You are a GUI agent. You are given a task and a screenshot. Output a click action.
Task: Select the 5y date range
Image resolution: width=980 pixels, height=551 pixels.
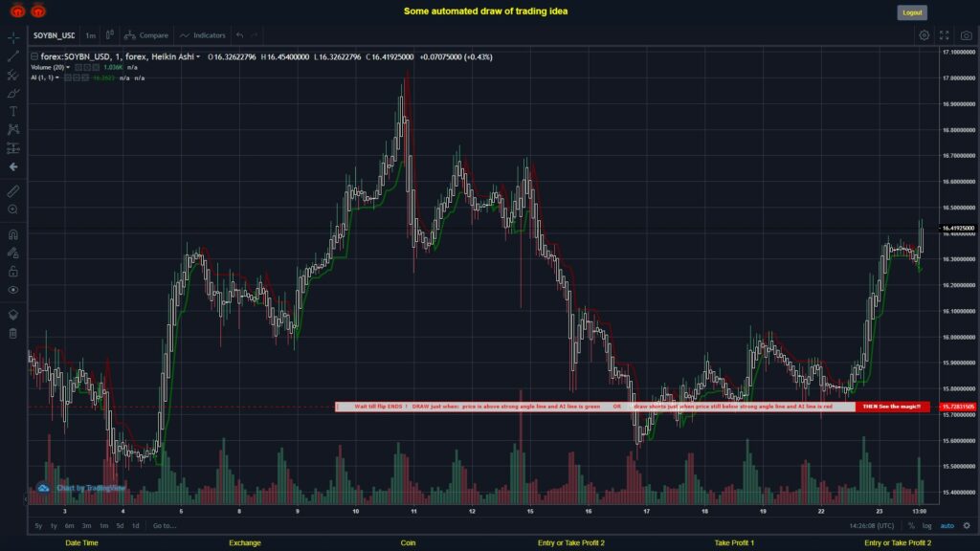pyautogui.click(x=38, y=526)
